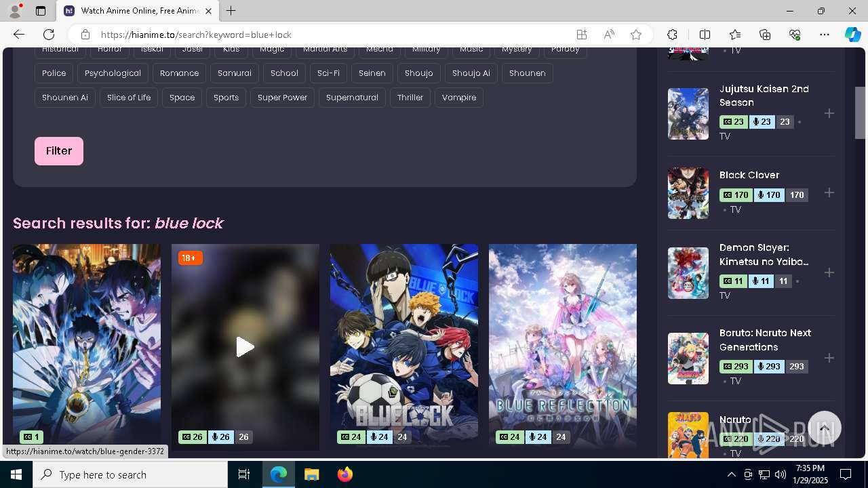Toggle the Samurai genre filter
The height and width of the screenshot is (488, 868).
[235, 73]
